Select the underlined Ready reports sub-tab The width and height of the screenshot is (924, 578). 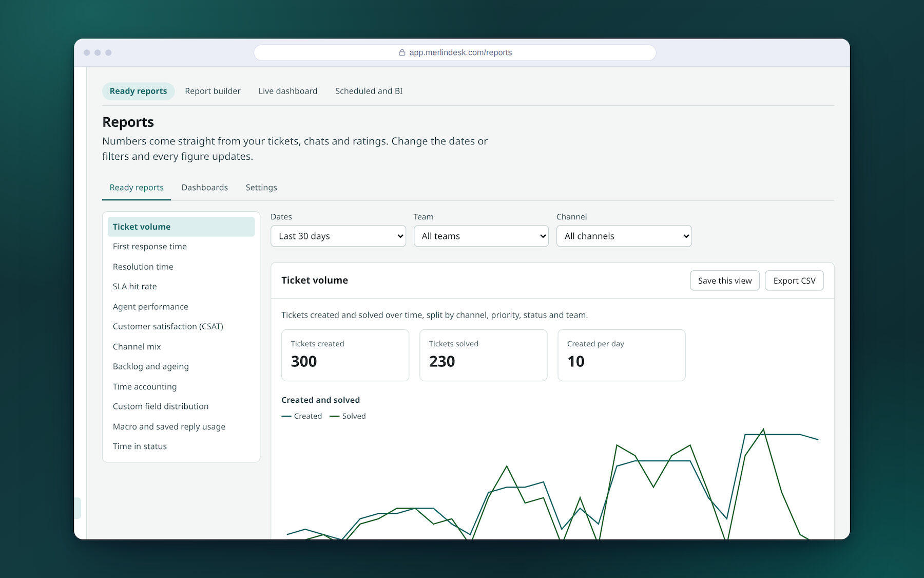pyautogui.click(x=137, y=188)
